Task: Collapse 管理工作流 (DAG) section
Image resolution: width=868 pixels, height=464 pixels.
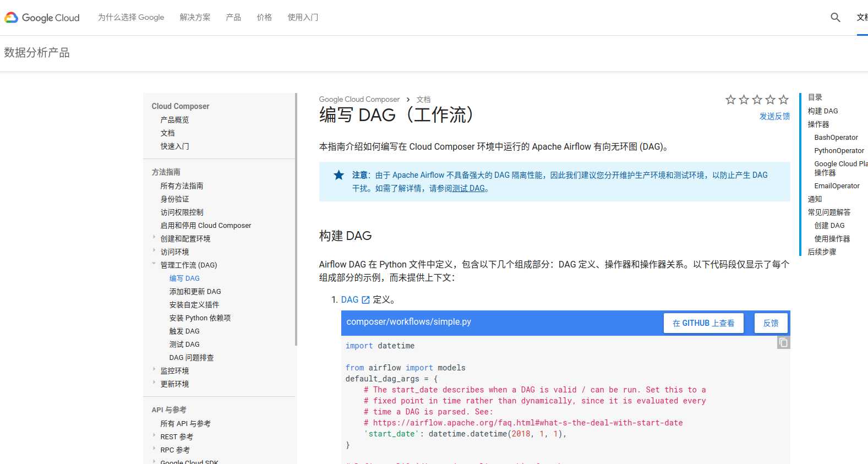Action: click(x=154, y=264)
